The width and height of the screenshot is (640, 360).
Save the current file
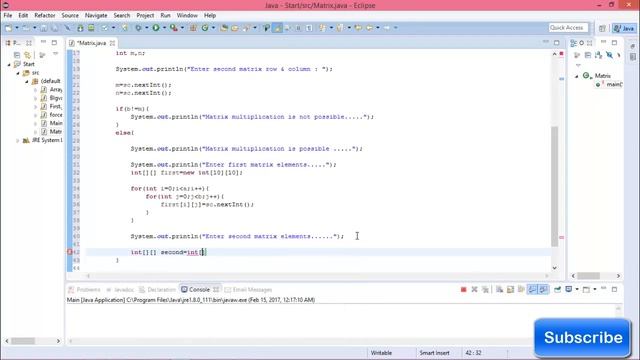click(43, 28)
